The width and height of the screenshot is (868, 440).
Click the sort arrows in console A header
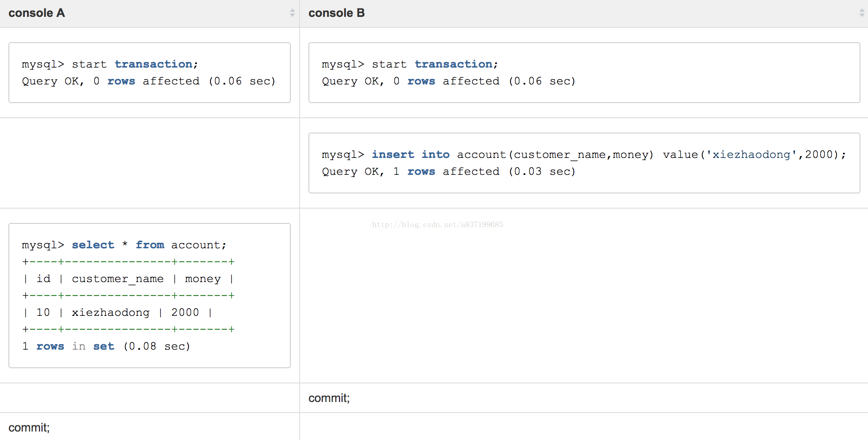(292, 13)
